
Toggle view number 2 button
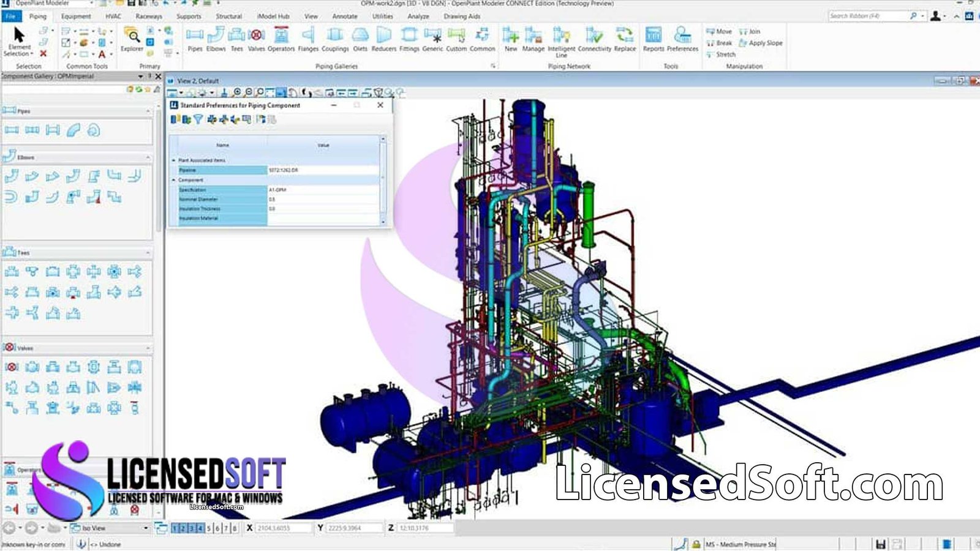(x=183, y=528)
